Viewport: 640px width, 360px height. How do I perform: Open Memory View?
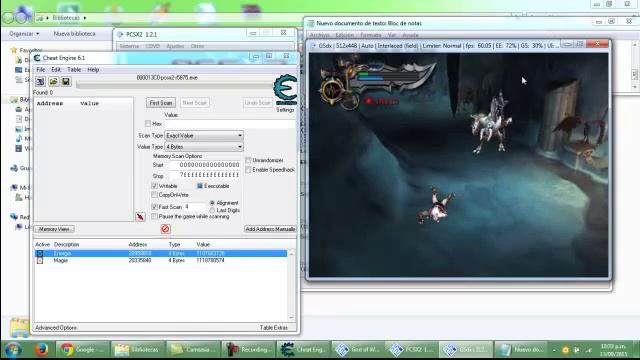54,229
